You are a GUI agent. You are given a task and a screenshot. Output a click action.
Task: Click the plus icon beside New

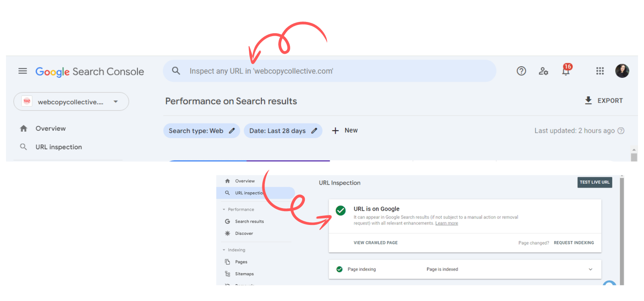click(336, 131)
